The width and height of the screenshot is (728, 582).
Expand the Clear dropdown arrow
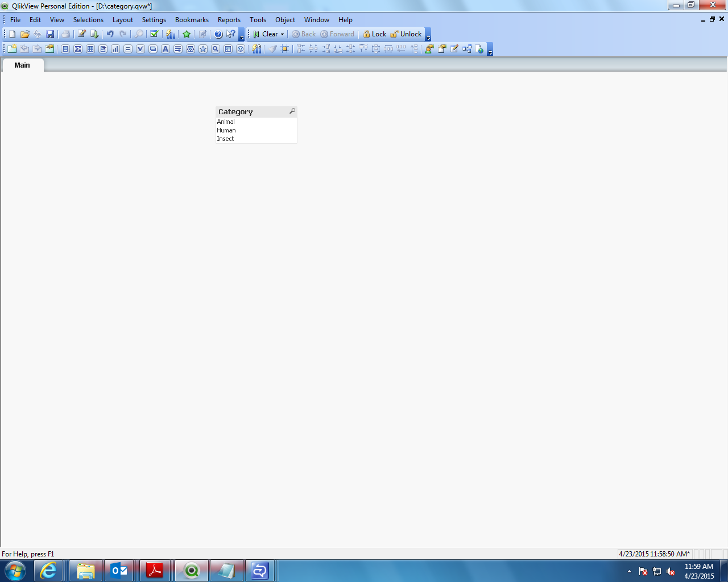282,34
